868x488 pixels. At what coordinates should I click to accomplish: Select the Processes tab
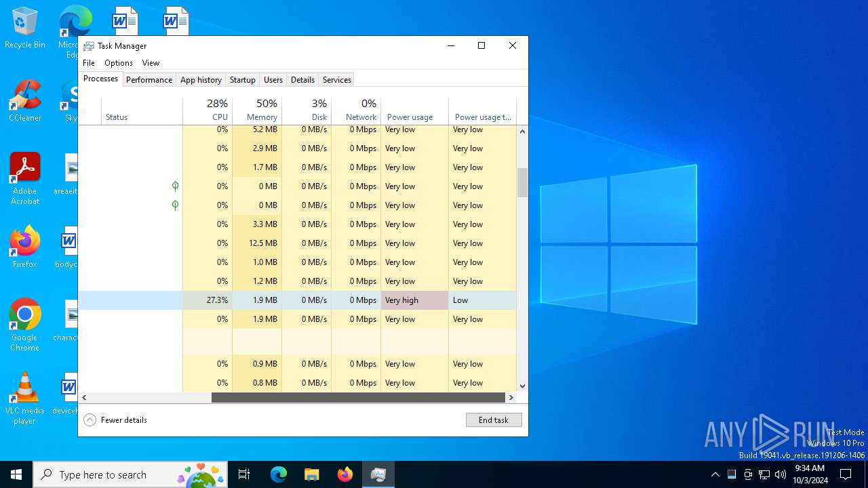click(100, 79)
